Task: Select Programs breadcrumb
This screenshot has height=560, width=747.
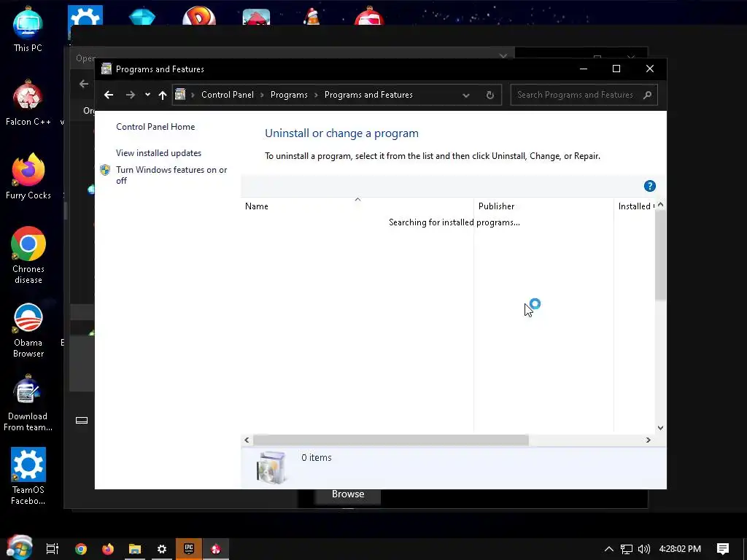Action: tap(289, 95)
